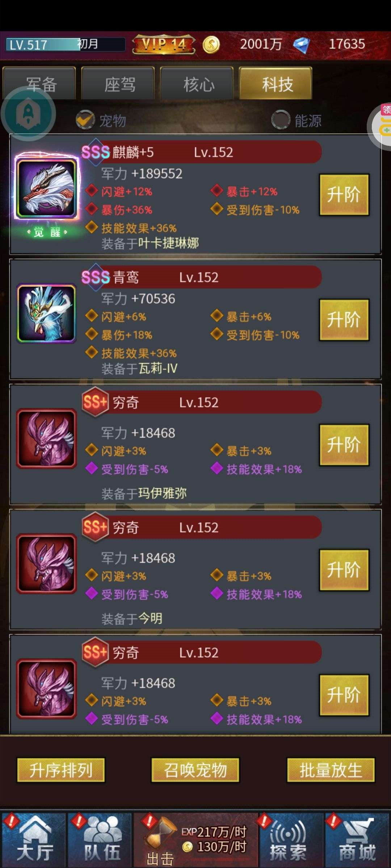Switch to the 军备 tab
Image resolution: width=391 pixels, height=868 pixels.
(39, 83)
